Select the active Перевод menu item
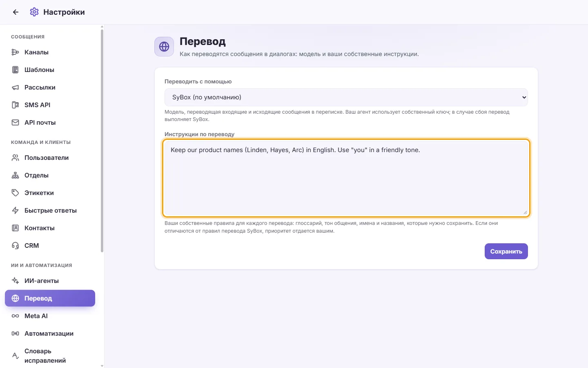 point(50,298)
